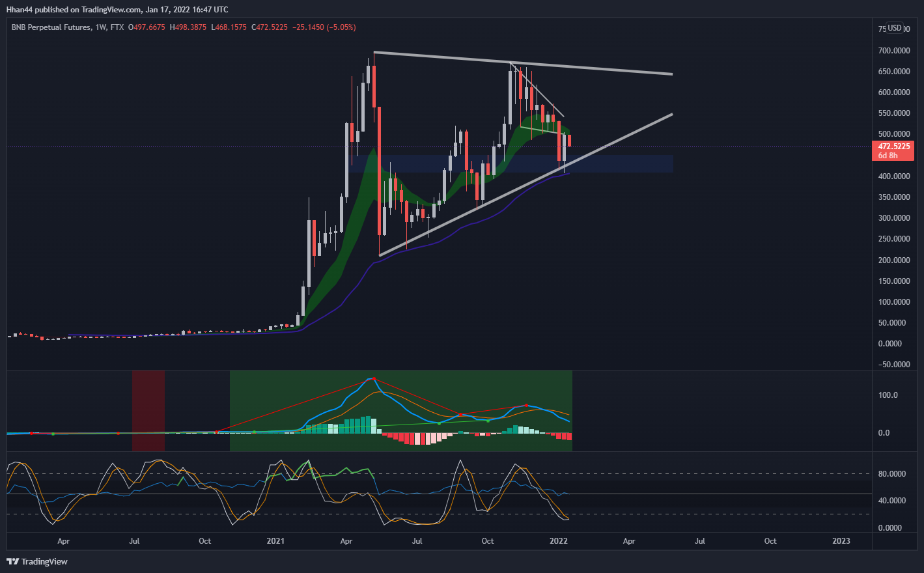Click the 150.0000 price axis label
Image resolution: width=924 pixels, height=573 pixels.
pos(893,281)
